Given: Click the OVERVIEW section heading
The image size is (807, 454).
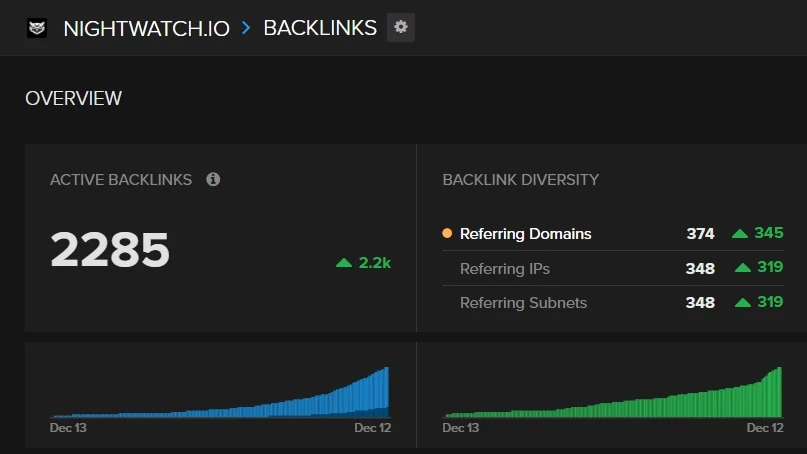Looking at the screenshot, I should coord(73,98).
